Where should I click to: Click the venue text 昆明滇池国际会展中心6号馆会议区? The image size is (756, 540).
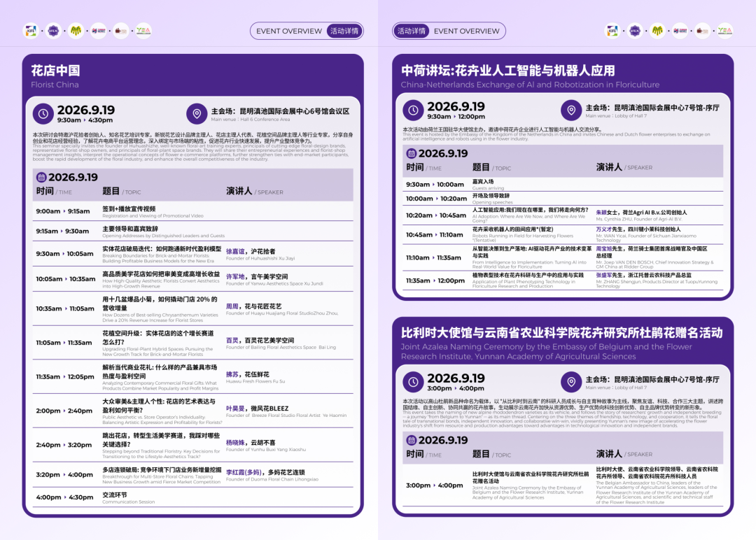294,111
